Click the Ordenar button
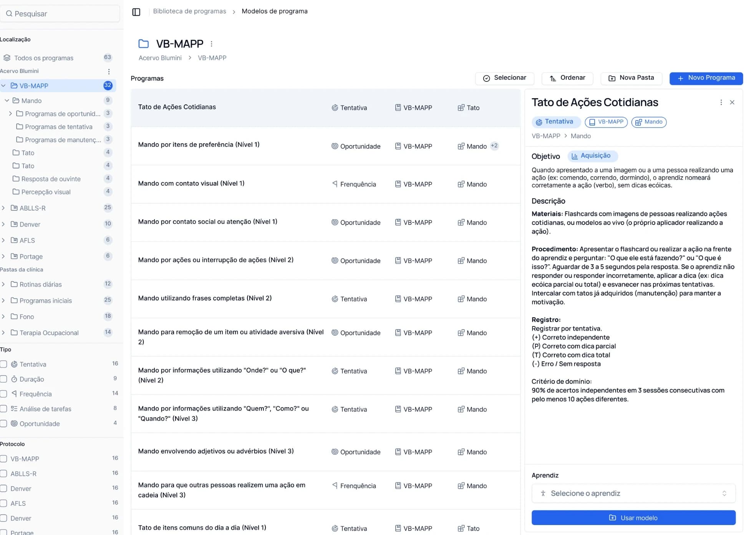The image size is (756, 535). tap(567, 78)
